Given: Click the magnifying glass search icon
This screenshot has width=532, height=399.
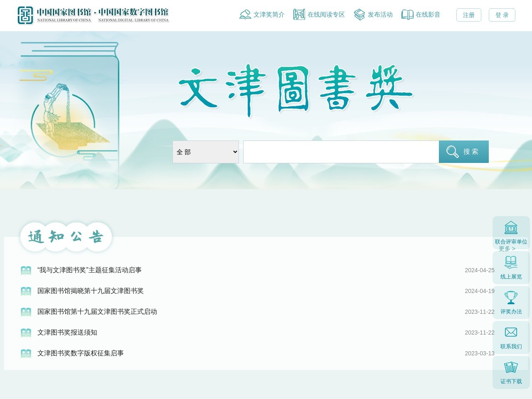Looking at the screenshot, I should tap(452, 152).
